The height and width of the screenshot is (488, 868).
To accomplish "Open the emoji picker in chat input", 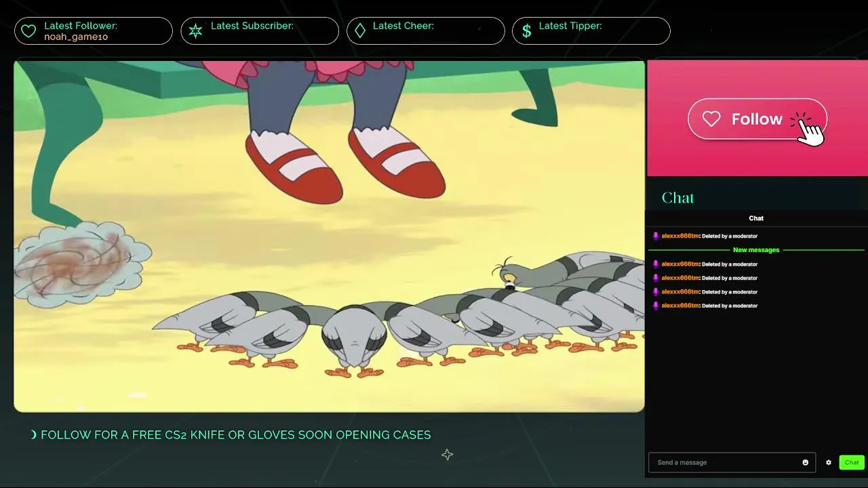I will point(805,462).
